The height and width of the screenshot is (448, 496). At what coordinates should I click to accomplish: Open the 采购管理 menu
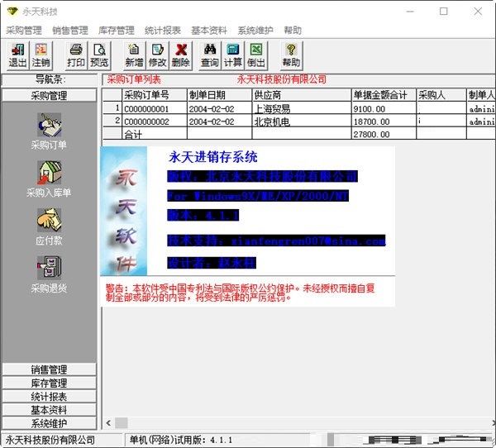click(x=24, y=31)
